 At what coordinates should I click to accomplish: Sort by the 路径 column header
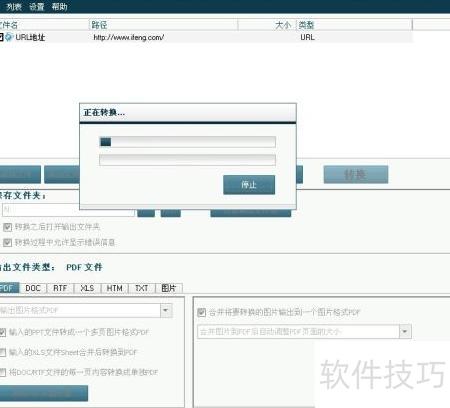163,25
